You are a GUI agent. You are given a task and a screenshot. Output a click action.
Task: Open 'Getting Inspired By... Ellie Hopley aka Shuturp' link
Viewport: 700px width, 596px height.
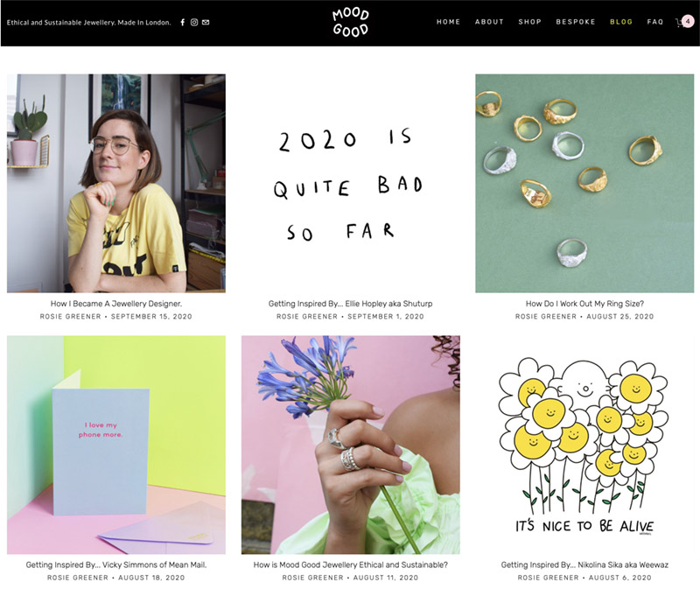[351, 304]
